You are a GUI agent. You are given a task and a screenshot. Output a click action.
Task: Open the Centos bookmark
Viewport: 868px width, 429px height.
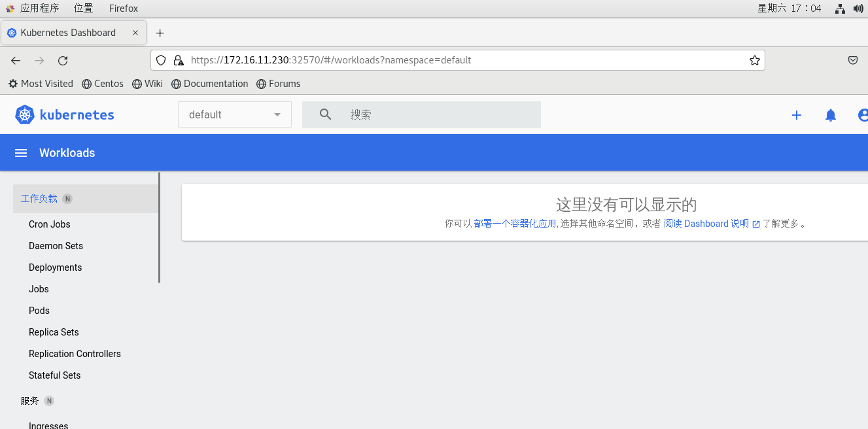pyautogui.click(x=103, y=84)
